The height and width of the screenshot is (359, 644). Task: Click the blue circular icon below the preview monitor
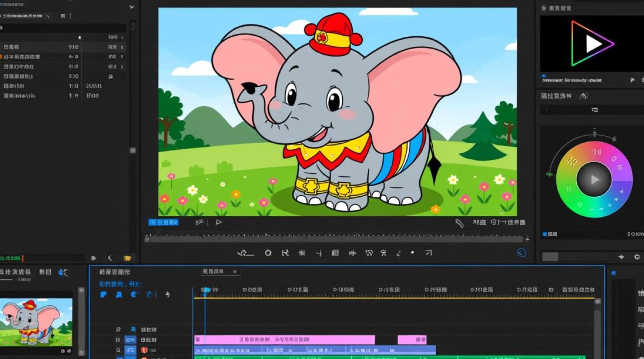522,253
